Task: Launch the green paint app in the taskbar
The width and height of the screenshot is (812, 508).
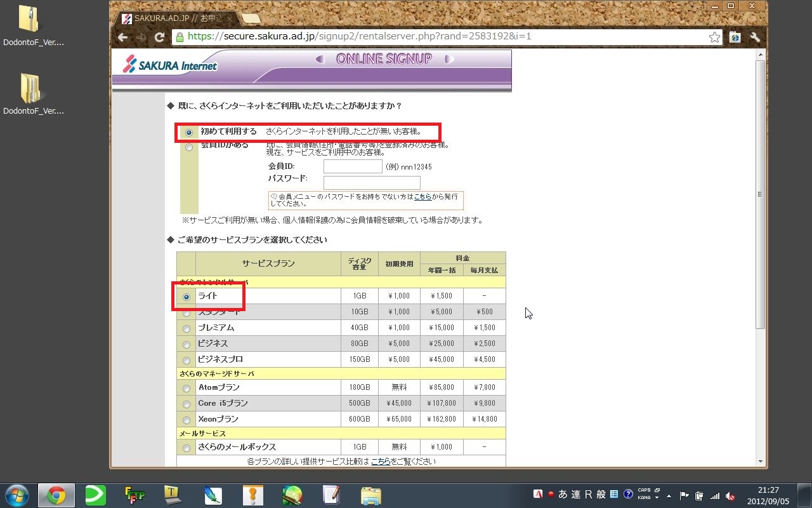Action: click(x=292, y=495)
